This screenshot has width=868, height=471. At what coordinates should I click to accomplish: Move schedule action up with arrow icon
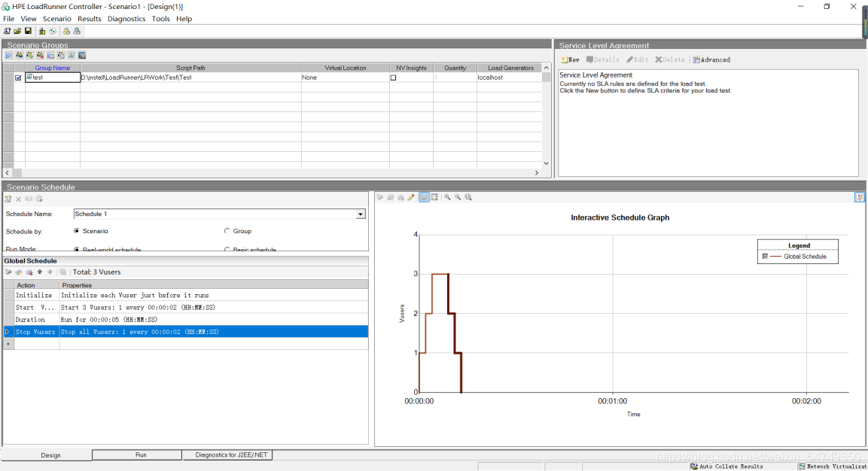tap(40, 272)
